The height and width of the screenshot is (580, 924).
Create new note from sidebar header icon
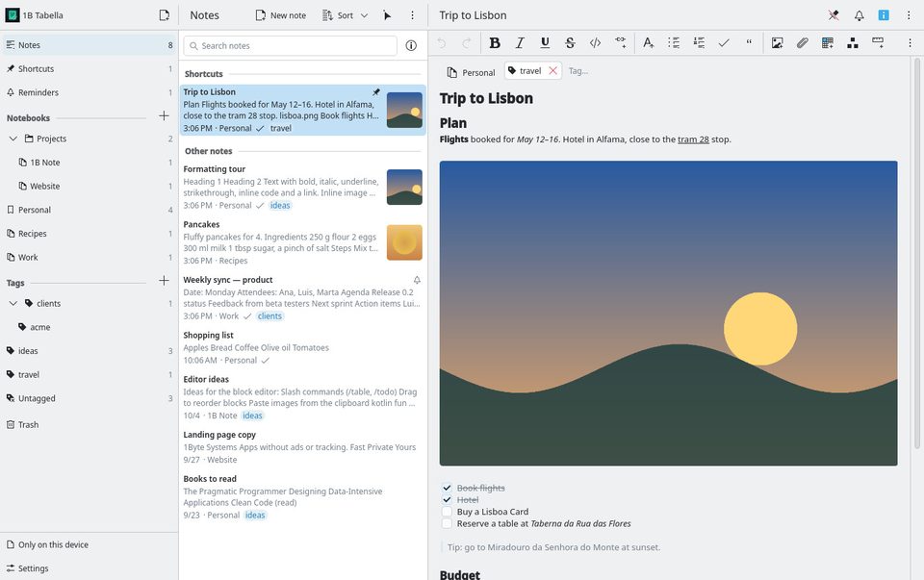point(165,15)
